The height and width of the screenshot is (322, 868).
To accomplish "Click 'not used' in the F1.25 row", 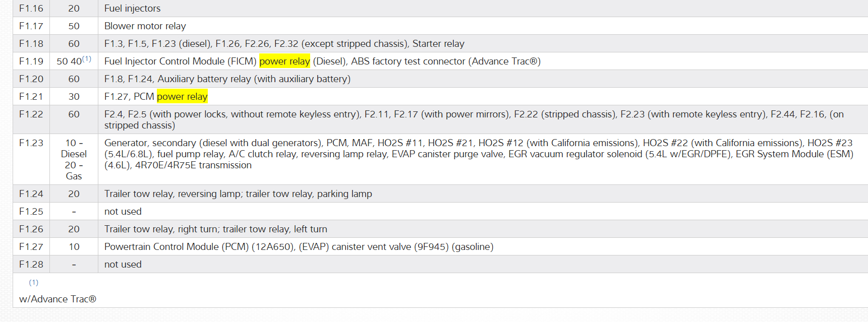I will click(x=123, y=212).
